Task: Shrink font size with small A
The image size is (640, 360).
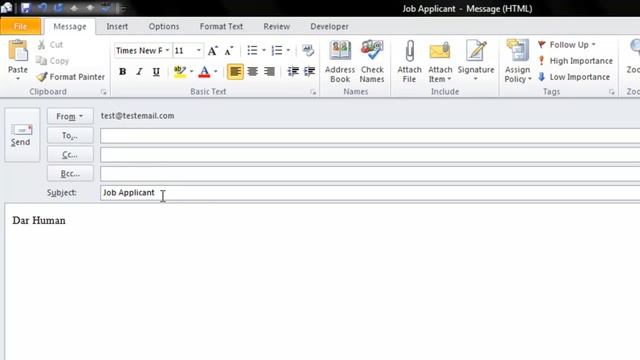Action: tap(229, 51)
